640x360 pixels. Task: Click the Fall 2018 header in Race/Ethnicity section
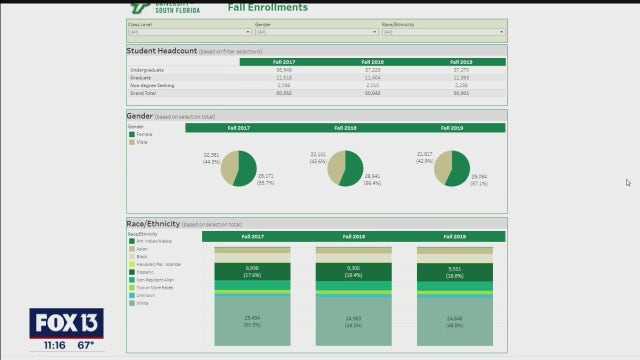(354, 237)
